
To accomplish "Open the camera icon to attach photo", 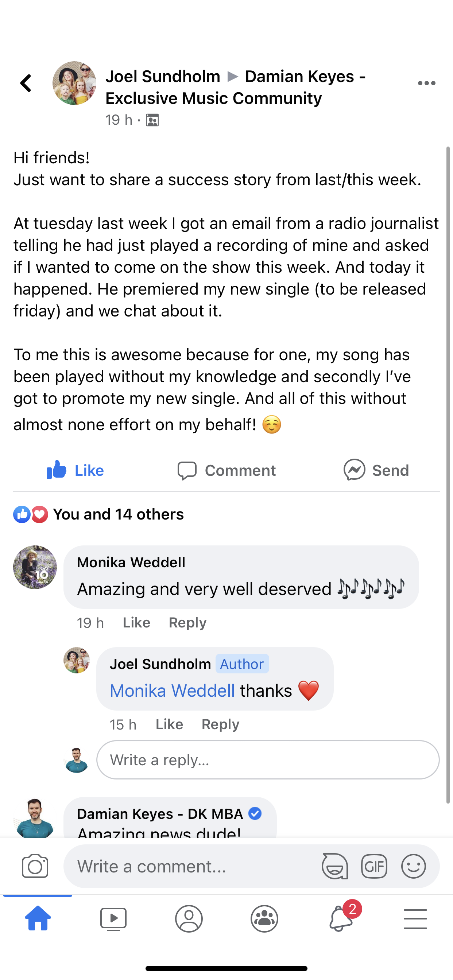I will [x=35, y=866].
